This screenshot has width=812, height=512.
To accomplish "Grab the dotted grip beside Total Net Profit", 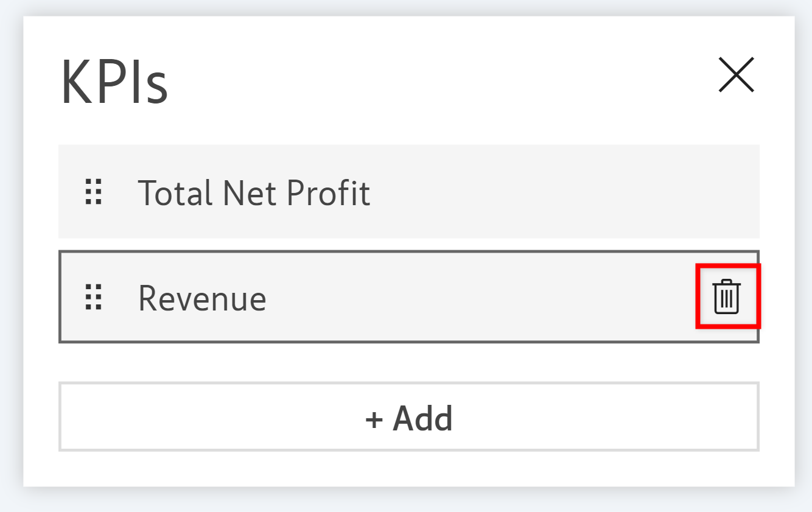I will [x=94, y=192].
